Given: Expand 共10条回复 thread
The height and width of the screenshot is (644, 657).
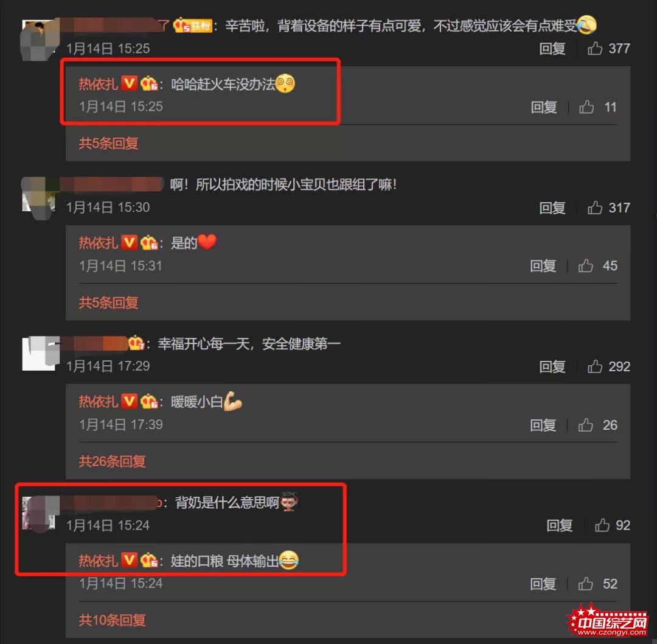Looking at the screenshot, I should [113, 620].
